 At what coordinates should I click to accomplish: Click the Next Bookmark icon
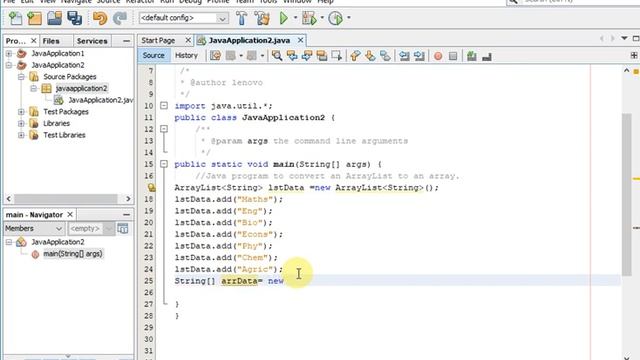[x=370, y=56]
